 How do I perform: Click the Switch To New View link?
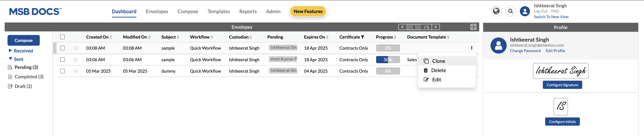[551, 17]
